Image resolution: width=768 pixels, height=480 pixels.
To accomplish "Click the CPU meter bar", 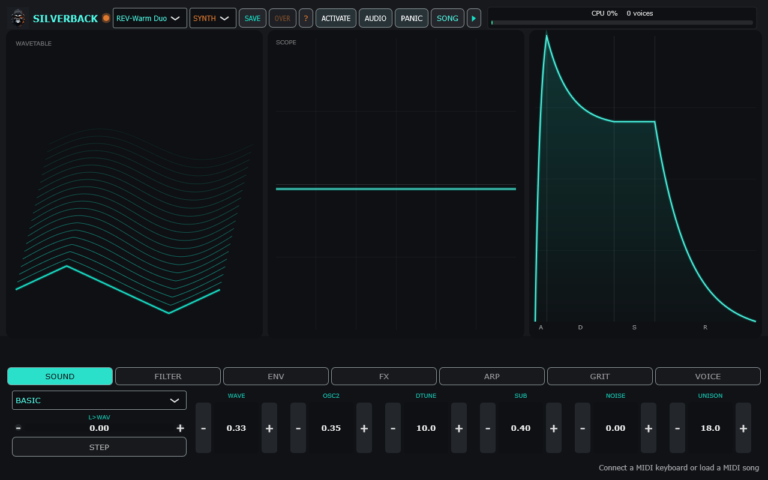I will 622,23.
